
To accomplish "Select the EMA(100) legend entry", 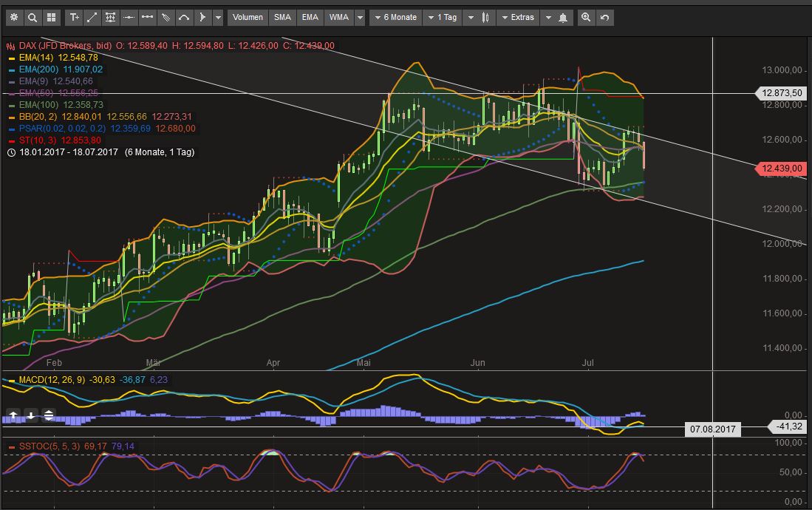I will coord(61,105).
